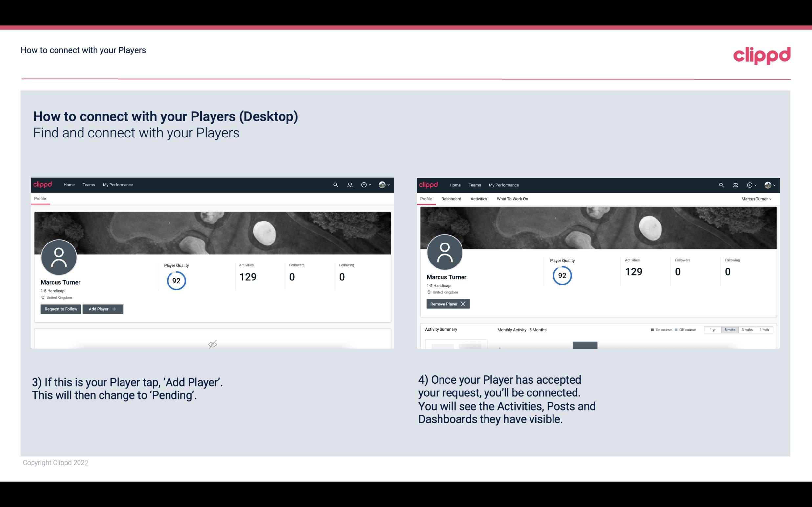Select the '1 yr' time period dropdown option
Image resolution: width=812 pixels, height=507 pixels.
pos(712,329)
